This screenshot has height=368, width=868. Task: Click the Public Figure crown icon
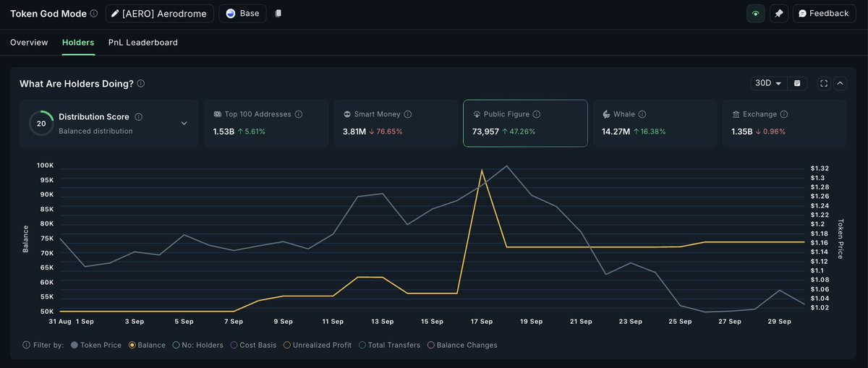(x=477, y=114)
